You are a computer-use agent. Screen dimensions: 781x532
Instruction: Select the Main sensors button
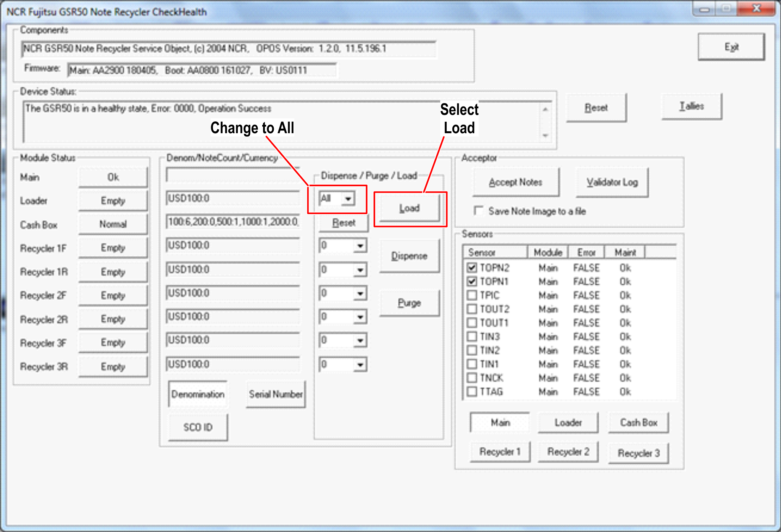click(x=500, y=422)
